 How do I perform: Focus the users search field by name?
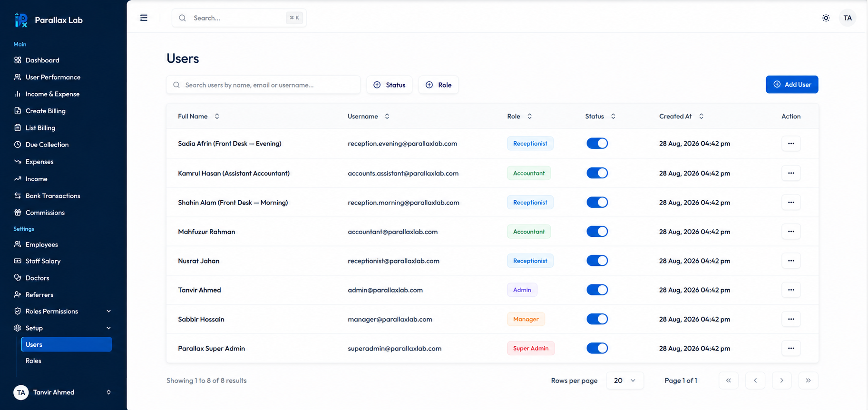click(x=263, y=85)
